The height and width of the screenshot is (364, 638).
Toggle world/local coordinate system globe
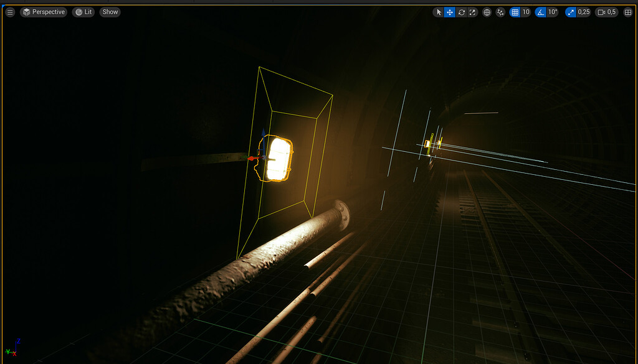[487, 12]
